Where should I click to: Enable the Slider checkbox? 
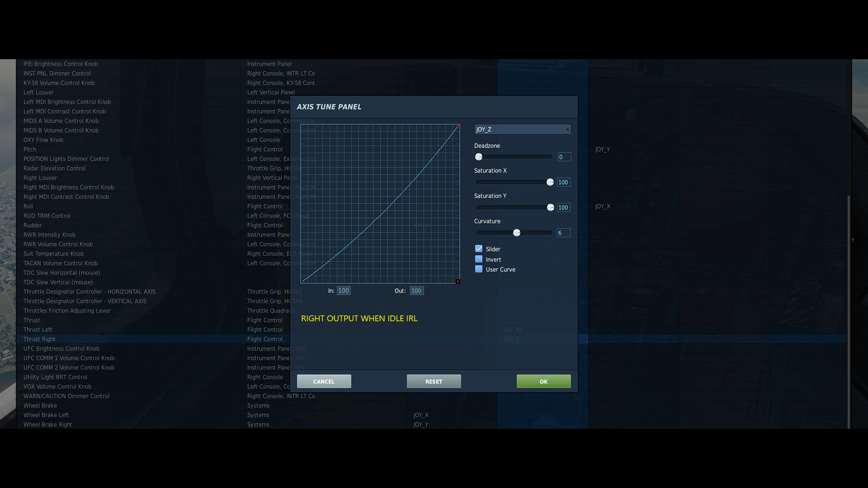(x=479, y=249)
